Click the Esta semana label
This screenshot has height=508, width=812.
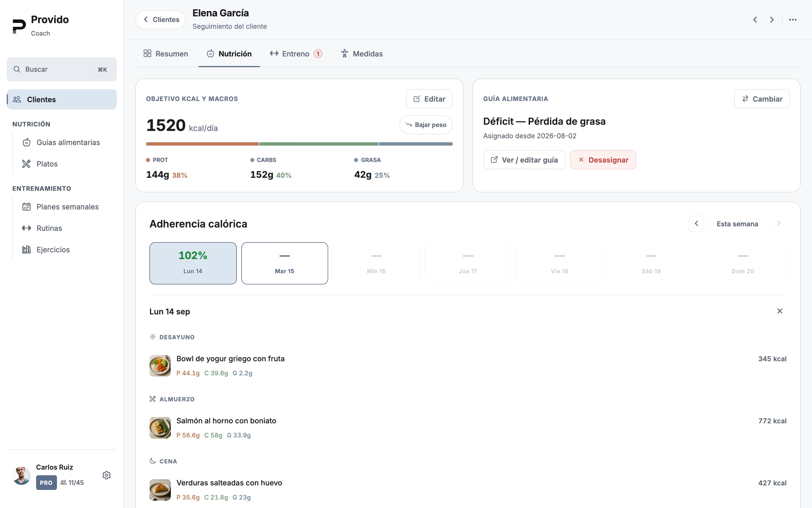(x=737, y=224)
